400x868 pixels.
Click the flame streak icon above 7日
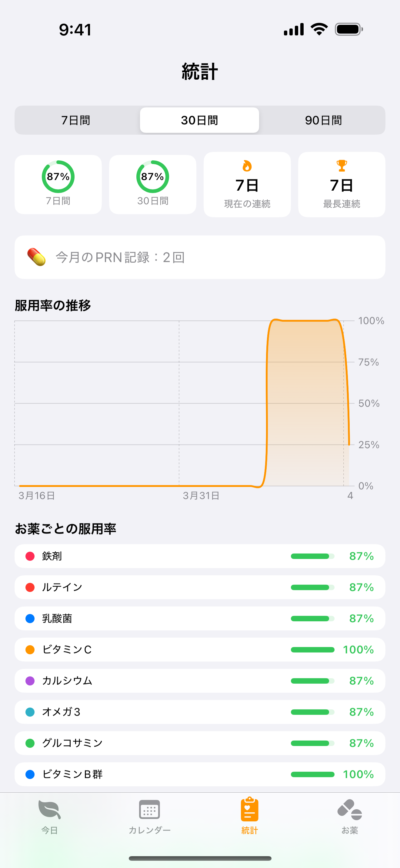point(247,166)
